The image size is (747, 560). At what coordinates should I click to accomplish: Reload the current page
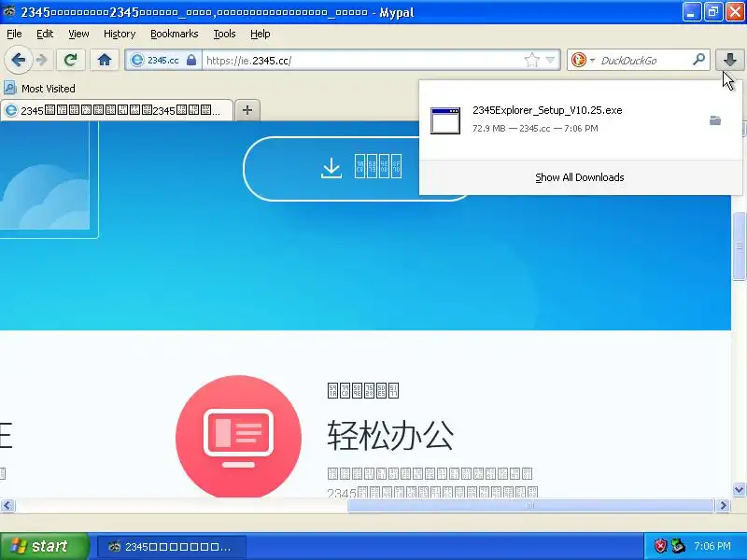pyautogui.click(x=71, y=60)
